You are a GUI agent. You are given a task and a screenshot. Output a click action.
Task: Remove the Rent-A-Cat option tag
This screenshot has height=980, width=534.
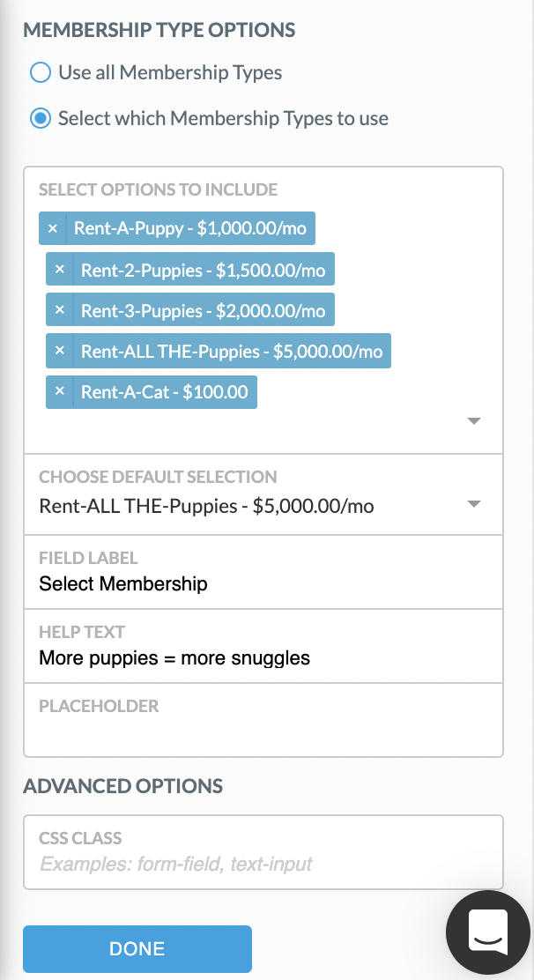point(60,392)
